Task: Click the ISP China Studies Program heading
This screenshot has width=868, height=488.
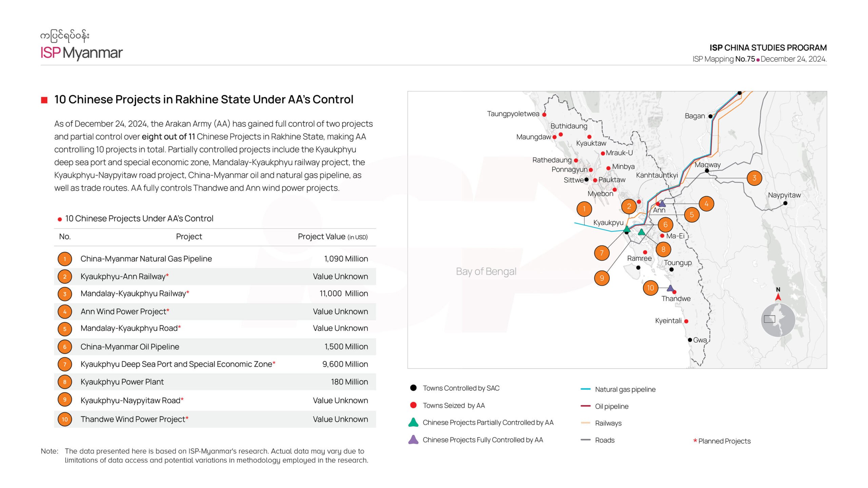Action: tap(768, 48)
